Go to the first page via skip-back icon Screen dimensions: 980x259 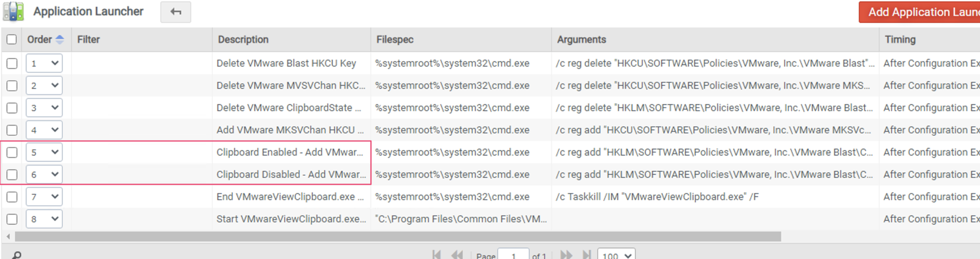click(x=436, y=255)
